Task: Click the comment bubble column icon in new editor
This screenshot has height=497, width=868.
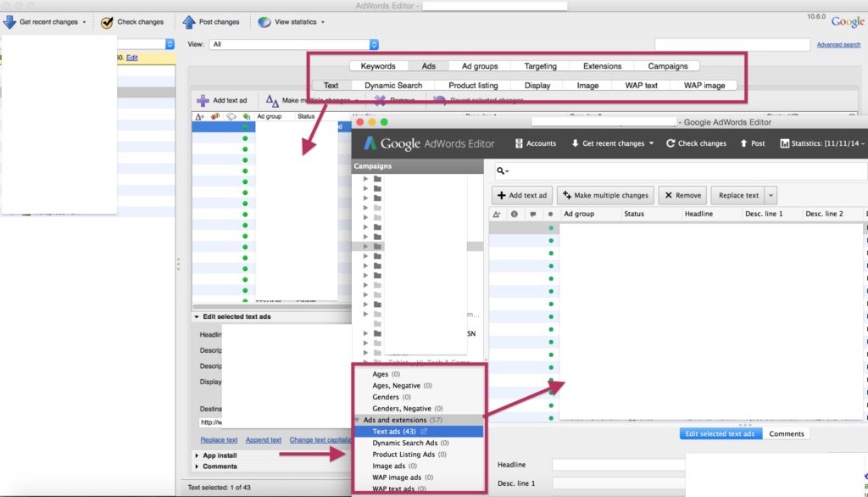Action: pos(532,214)
